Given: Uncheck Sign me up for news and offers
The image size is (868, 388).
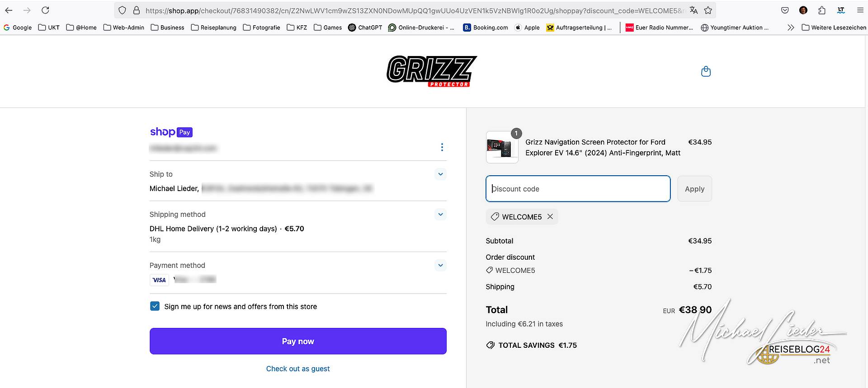Looking at the screenshot, I should point(155,306).
